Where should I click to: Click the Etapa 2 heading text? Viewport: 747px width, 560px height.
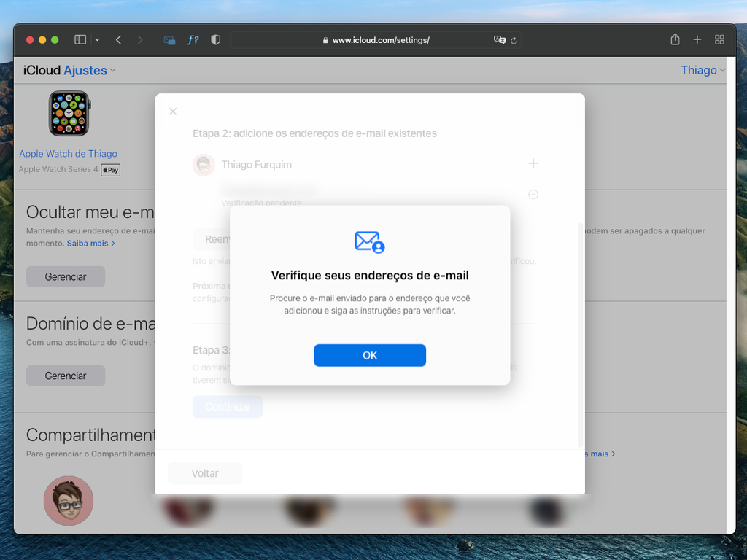pos(314,133)
